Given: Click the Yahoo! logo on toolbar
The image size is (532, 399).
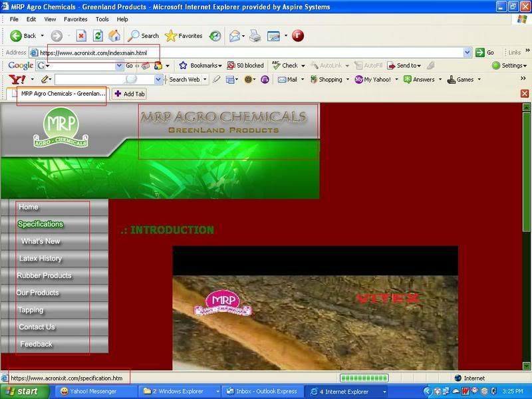Looking at the screenshot, I should 17,79.
